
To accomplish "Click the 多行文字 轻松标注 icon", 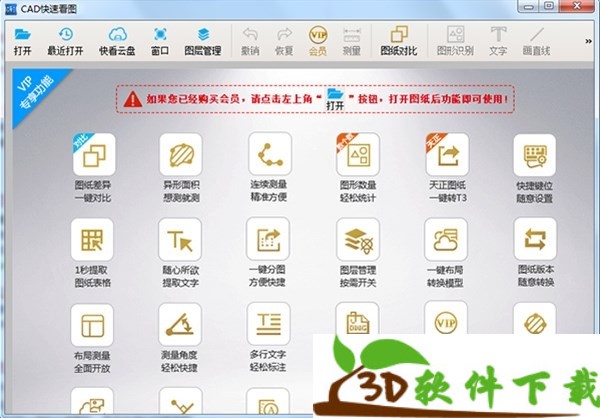I will tap(269, 324).
